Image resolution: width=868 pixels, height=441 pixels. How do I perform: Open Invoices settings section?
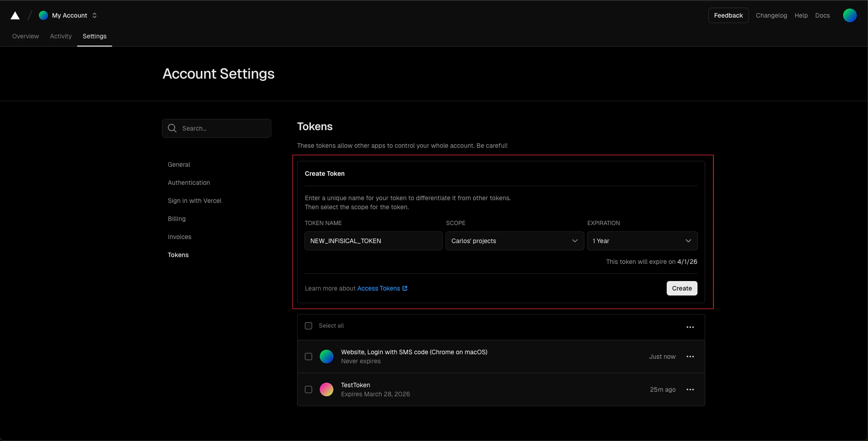click(x=180, y=237)
